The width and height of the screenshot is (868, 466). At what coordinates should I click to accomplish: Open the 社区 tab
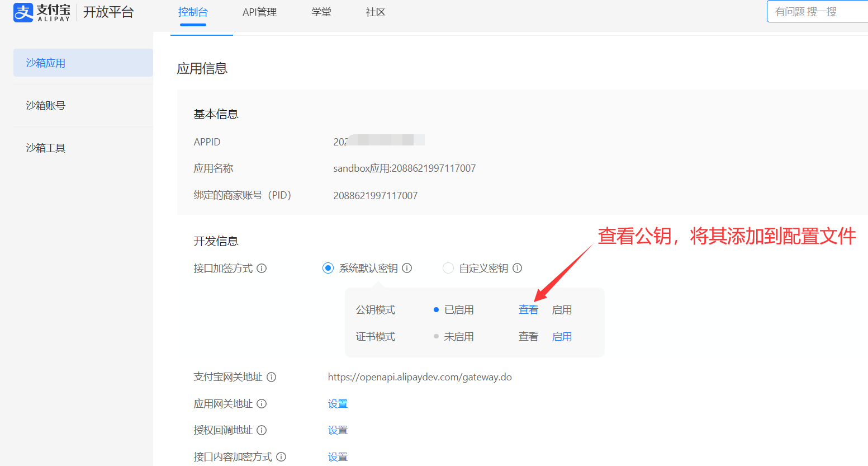coord(376,12)
